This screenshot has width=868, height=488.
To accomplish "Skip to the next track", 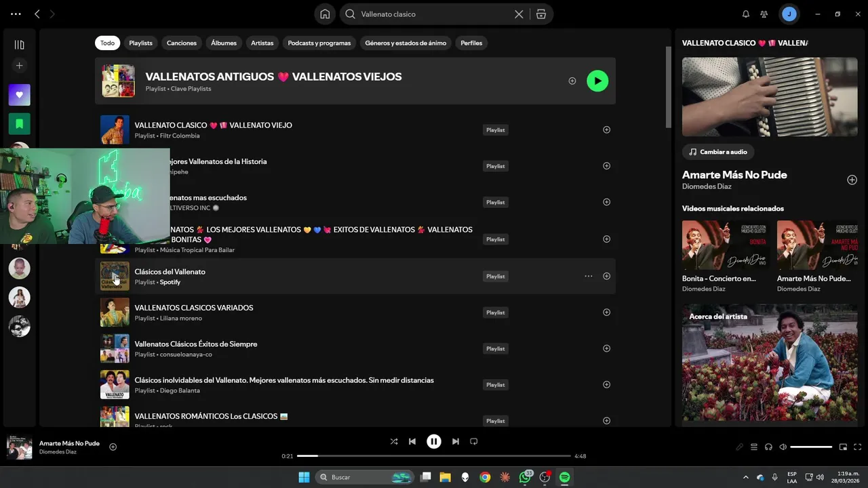I will pyautogui.click(x=456, y=441).
